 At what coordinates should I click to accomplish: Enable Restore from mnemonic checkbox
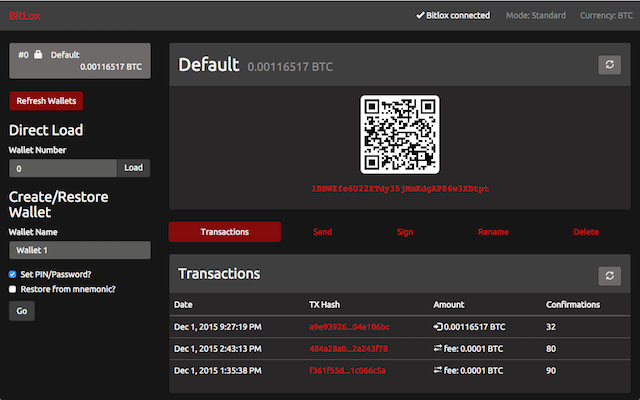(x=13, y=289)
